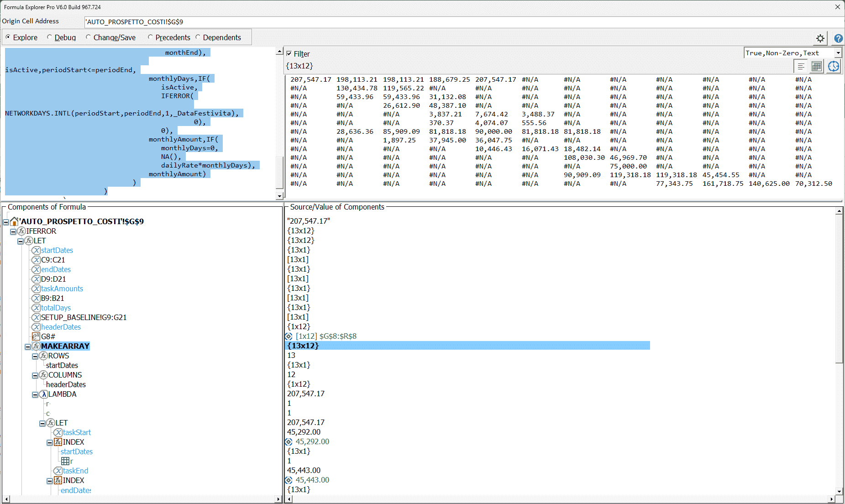The image size is (845, 504).
Task: Click the 207,547.17 cell in first row
Action: coord(311,79)
